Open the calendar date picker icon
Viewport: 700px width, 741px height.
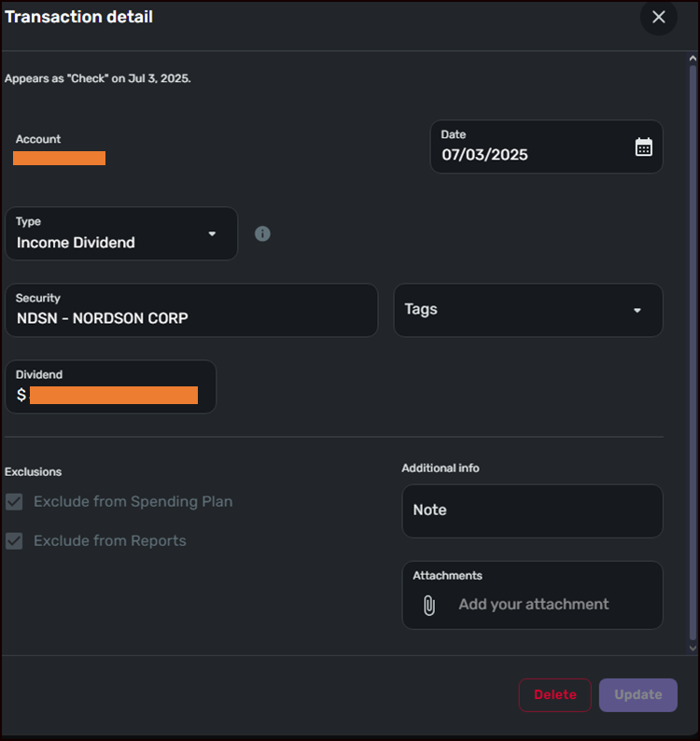[644, 147]
